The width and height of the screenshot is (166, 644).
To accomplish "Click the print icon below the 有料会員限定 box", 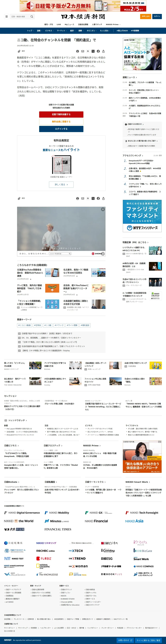I will [78, 198].
